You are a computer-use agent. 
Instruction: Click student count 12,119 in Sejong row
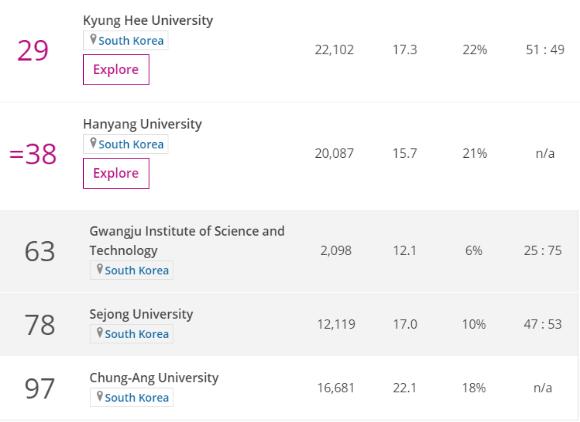pos(336,324)
